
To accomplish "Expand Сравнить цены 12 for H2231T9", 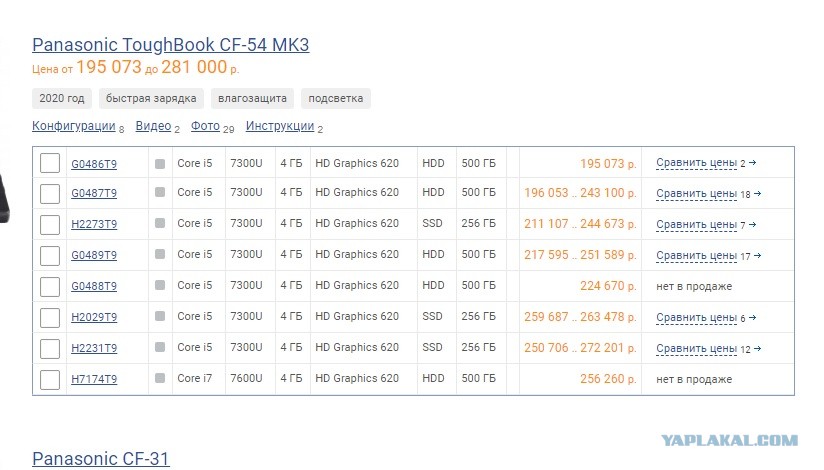I will coord(708,349).
